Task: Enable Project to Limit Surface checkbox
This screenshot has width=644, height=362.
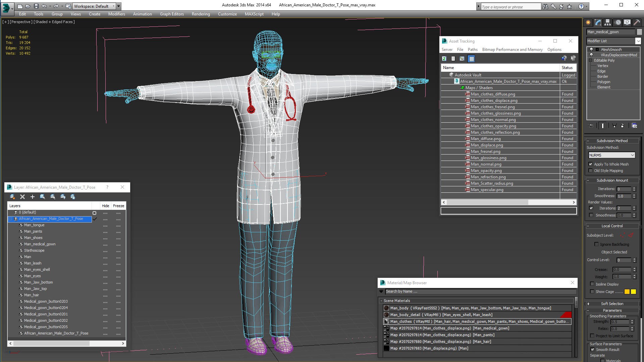Action: (592, 336)
